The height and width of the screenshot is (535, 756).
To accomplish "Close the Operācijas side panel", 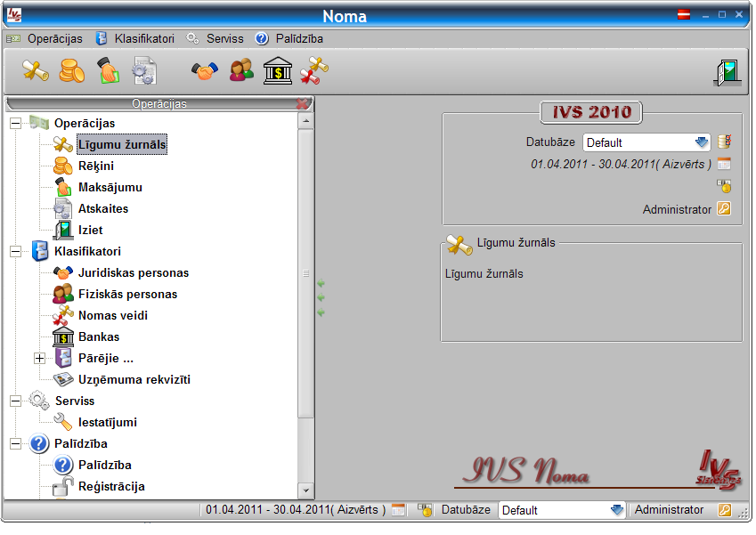I will click(x=302, y=103).
